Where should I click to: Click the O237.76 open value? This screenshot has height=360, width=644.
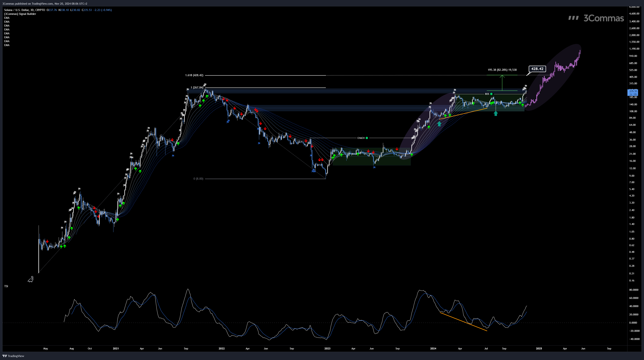pyautogui.click(x=52, y=10)
